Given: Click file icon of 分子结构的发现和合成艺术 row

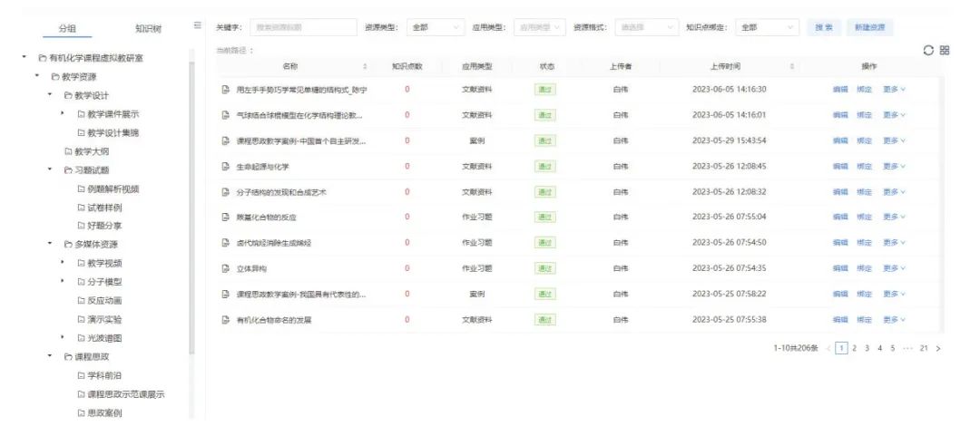Looking at the screenshot, I should pyautogui.click(x=226, y=192).
